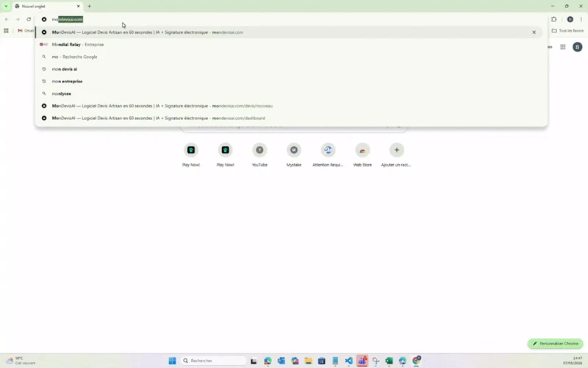Open Microsoft Teams from the taskbar

362,361
